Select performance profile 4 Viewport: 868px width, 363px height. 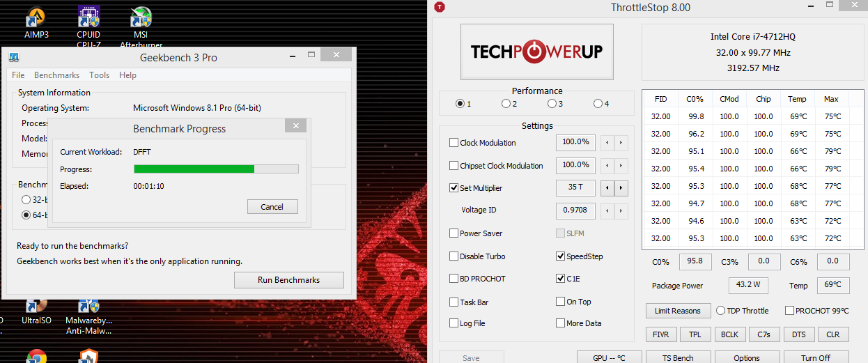pyautogui.click(x=598, y=104)
